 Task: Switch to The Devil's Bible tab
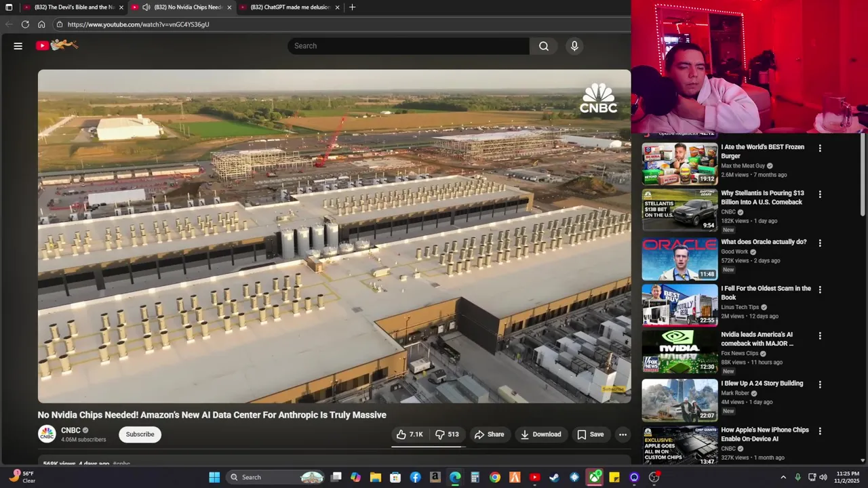click(x=73, y=7)
